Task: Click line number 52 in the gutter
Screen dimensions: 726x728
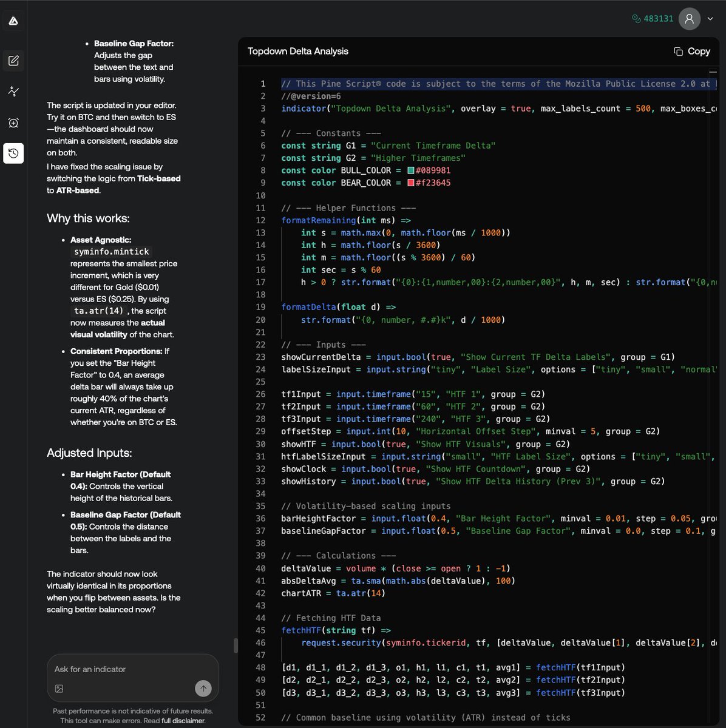Action: pos(260,718)
